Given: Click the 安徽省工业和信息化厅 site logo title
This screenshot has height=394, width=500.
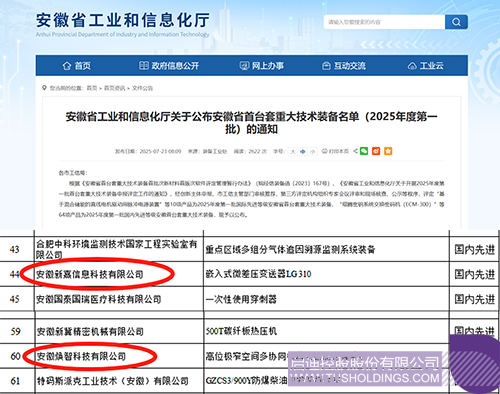Looking at the screenshot, I should click(123, 20).
